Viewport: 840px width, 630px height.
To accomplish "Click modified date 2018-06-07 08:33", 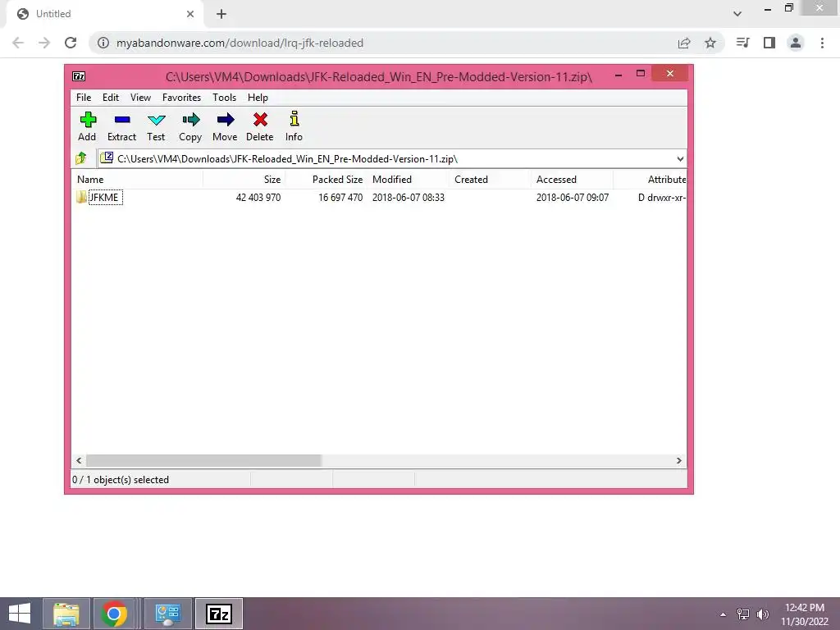I will click(x=409, y=197).
